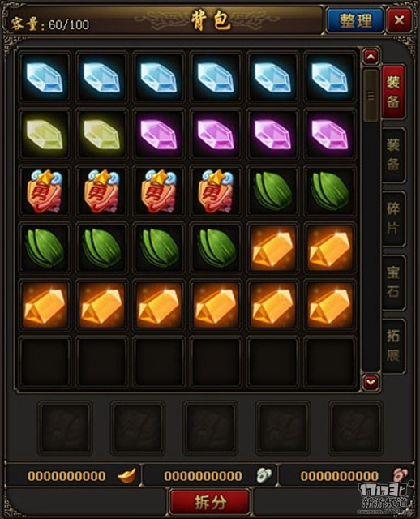Click the scroll down arrow button
Image resolution: width=420 pixels, height=519 pixels.
point(371,383)
